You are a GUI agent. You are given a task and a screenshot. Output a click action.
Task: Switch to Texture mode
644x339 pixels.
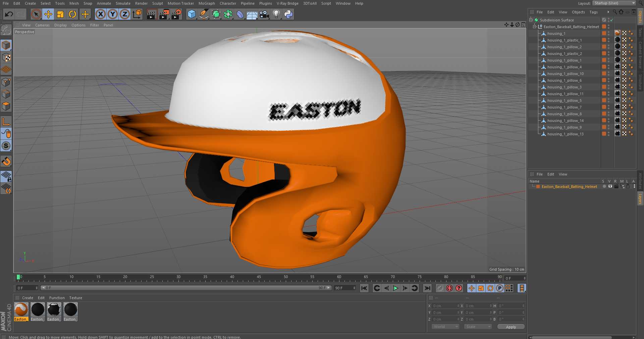(6, 58)
